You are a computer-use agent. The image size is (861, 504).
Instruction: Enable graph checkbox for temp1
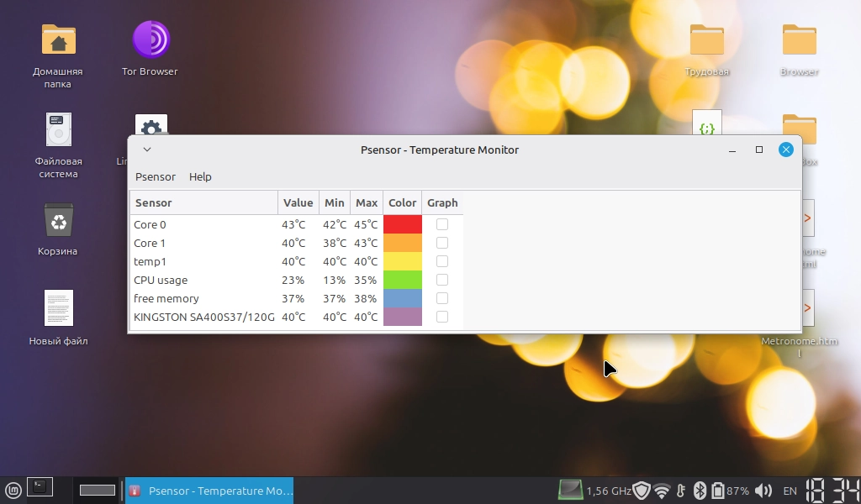(442, 261)
